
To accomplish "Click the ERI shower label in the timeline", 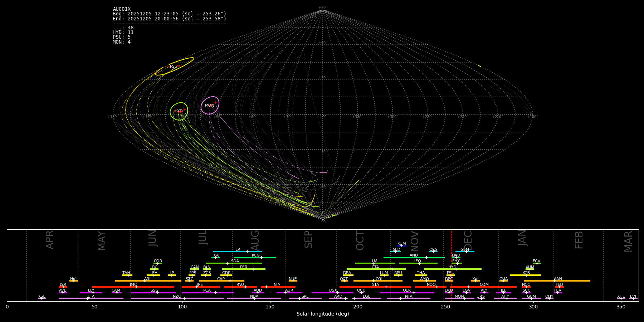I will click(x=239, y=250).
